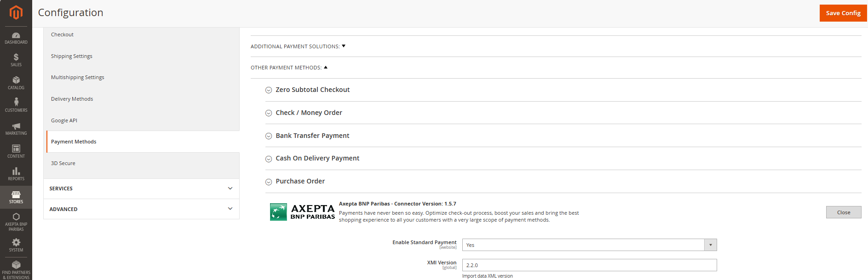The image size is (868, 280).
Task: Expand the Services settings group
Action: click(141, 189)
